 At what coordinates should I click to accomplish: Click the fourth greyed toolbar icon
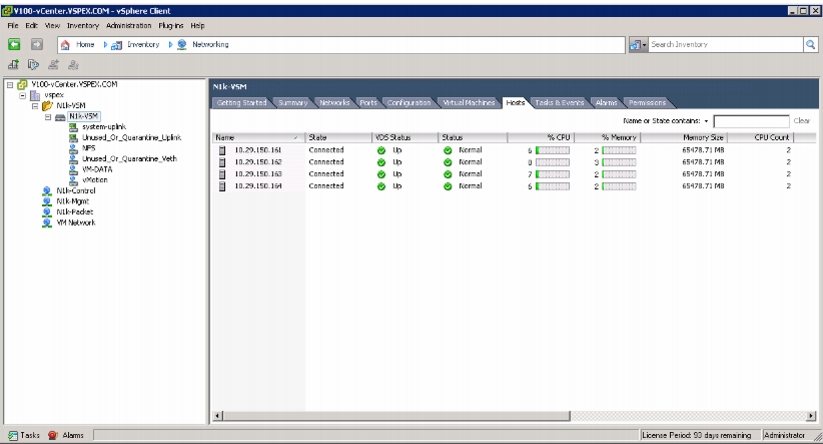[x=73, y=65]
